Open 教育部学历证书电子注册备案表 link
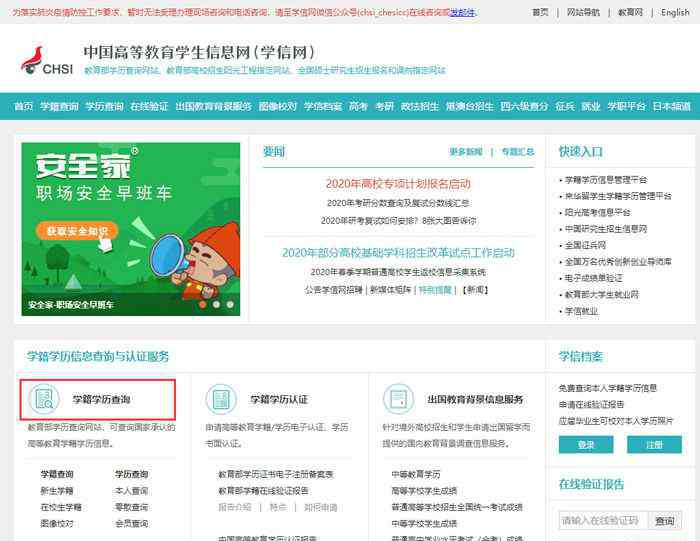Image resolution: width=700 pixels, height=541 pixels. click(x=275, y=474)
